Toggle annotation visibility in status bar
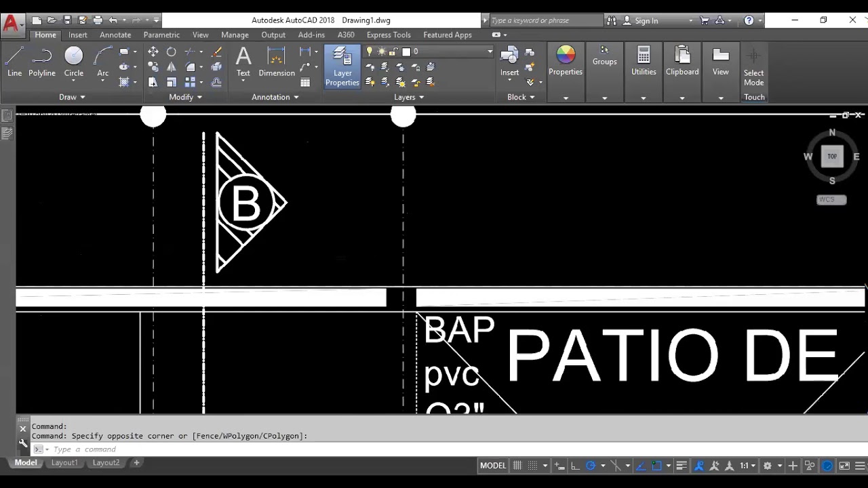Viewport: 868px width, 488px height. (699, 466)
